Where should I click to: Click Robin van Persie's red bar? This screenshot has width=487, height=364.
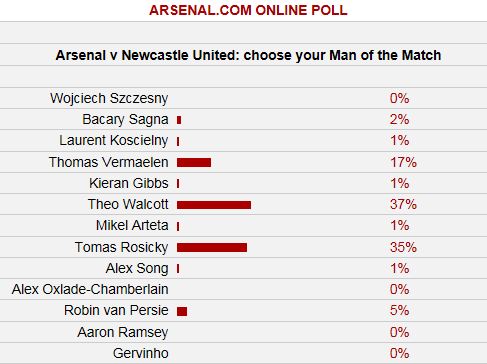point(182,311)
